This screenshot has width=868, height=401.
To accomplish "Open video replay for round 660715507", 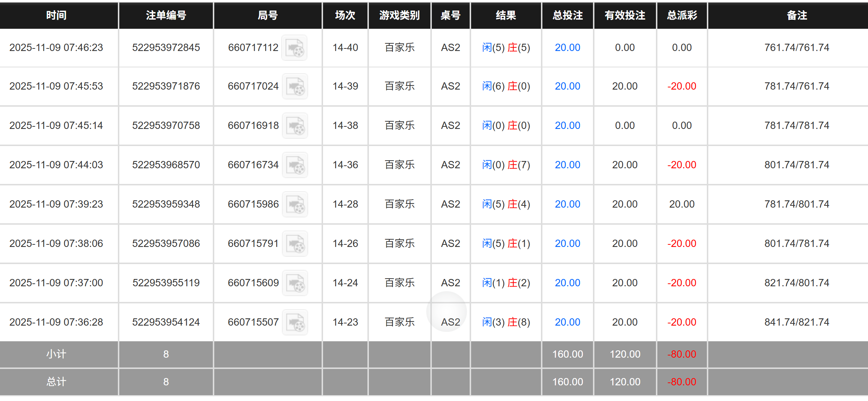I will pyautogui.click(x=295, y=322).
